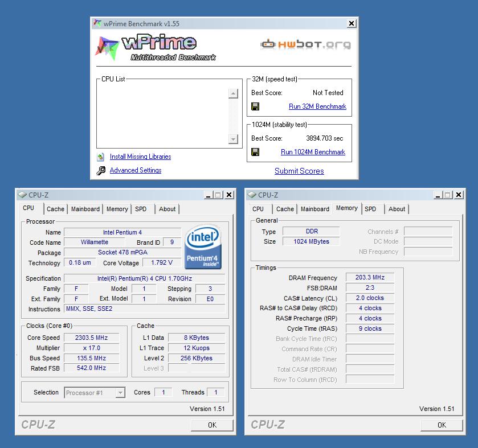Click the DRAM Frequency value 203.3 MHz

[x=370, y=277]
